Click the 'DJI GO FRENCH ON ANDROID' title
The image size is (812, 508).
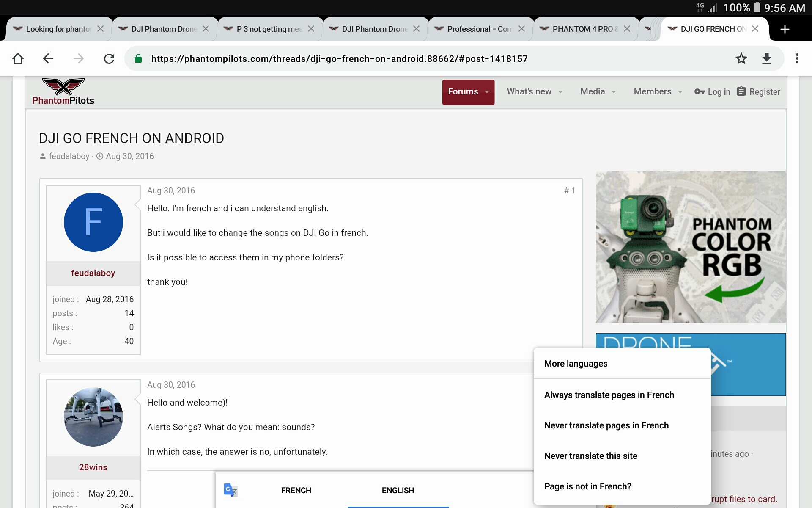click(x=132, y=138)
